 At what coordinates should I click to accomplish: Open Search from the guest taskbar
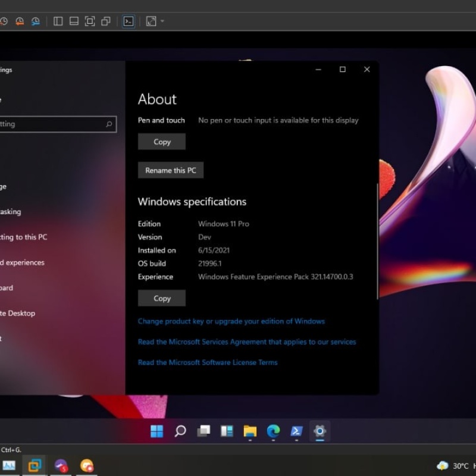tap(180, 431)
